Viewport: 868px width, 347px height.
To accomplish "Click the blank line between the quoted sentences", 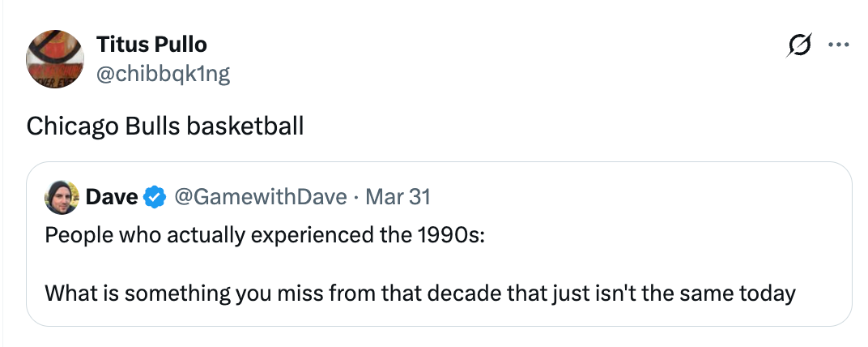I will point(324,264).
